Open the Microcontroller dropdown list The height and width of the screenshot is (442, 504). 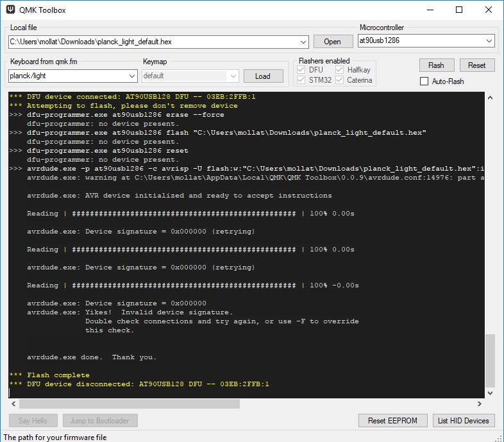point(489,40)
